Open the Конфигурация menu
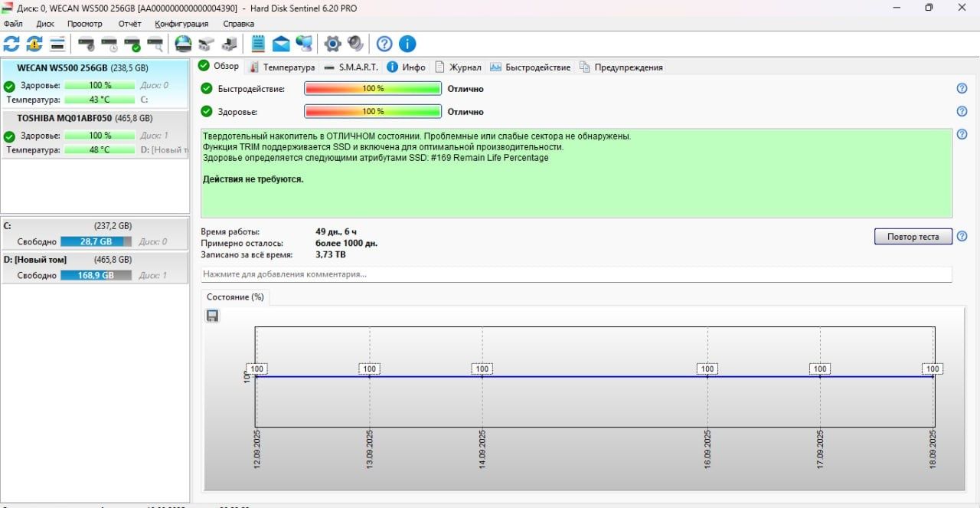The height and width of the screenshot is (508, 980). (181, 24)
